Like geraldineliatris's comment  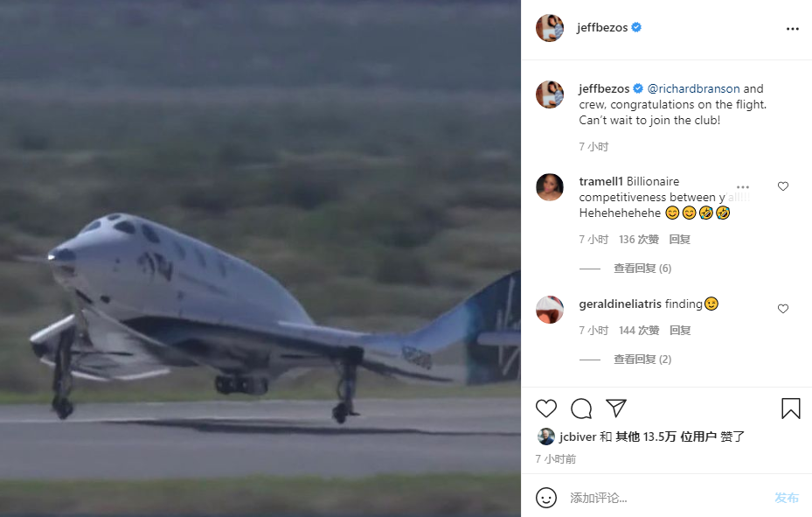783,309
